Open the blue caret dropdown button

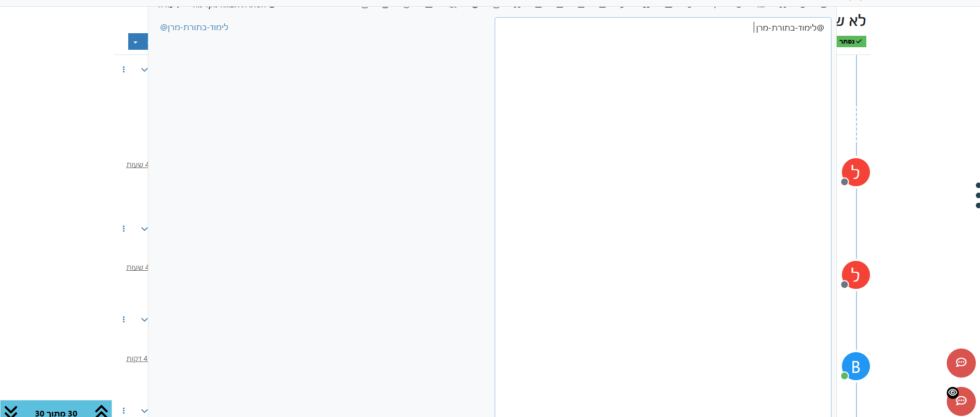click(x=136, y=42)
